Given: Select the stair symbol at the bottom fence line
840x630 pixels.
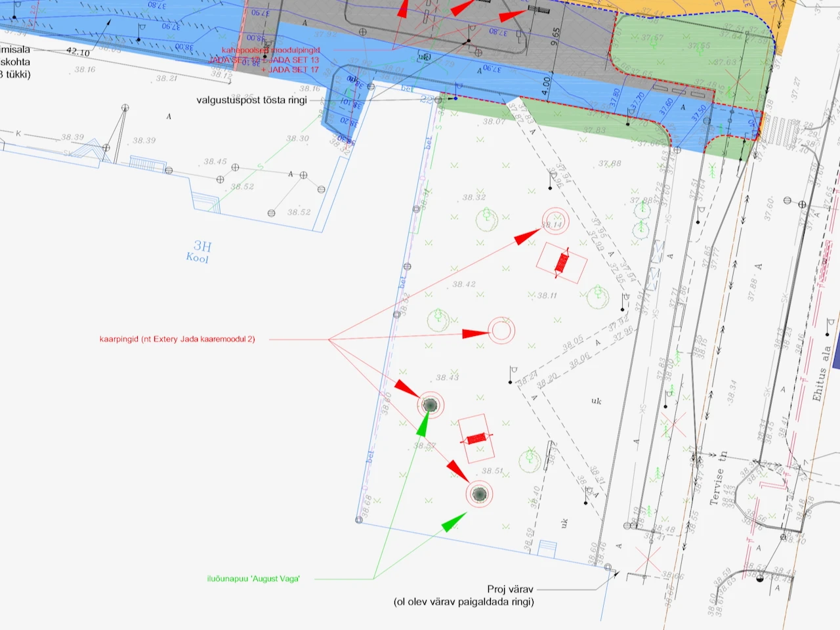Looking at the screenshot, I should [547, 549].
